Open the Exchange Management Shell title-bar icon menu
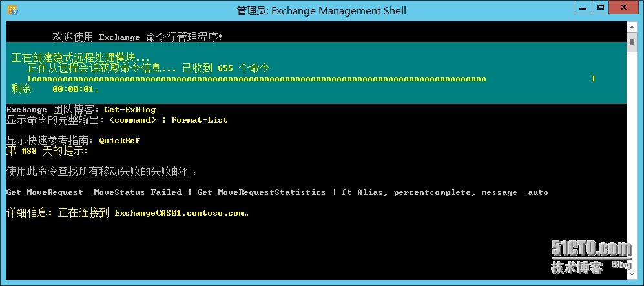644x286 pixels. tap(12, 10)
